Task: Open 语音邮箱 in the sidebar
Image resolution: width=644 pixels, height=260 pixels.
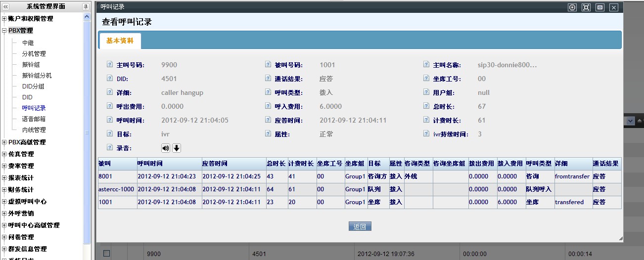Action: click(34, 119)
